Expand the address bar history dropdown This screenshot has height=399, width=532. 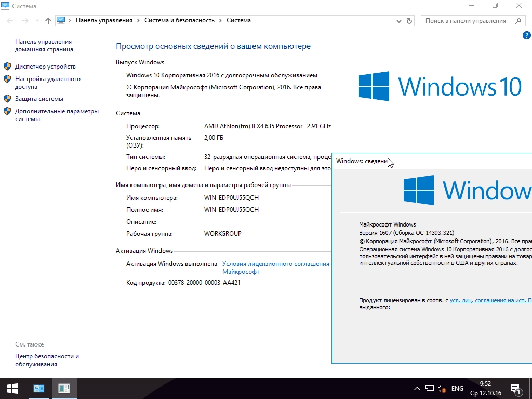coord(398,21)
